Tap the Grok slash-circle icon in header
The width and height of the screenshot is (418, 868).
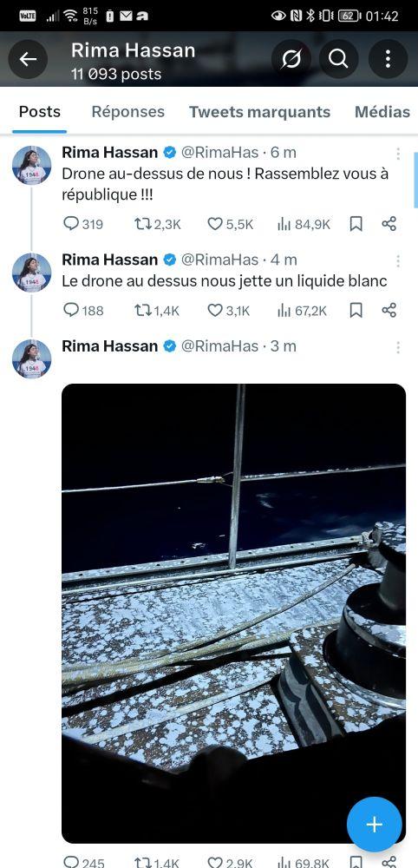tap(291, 59)
